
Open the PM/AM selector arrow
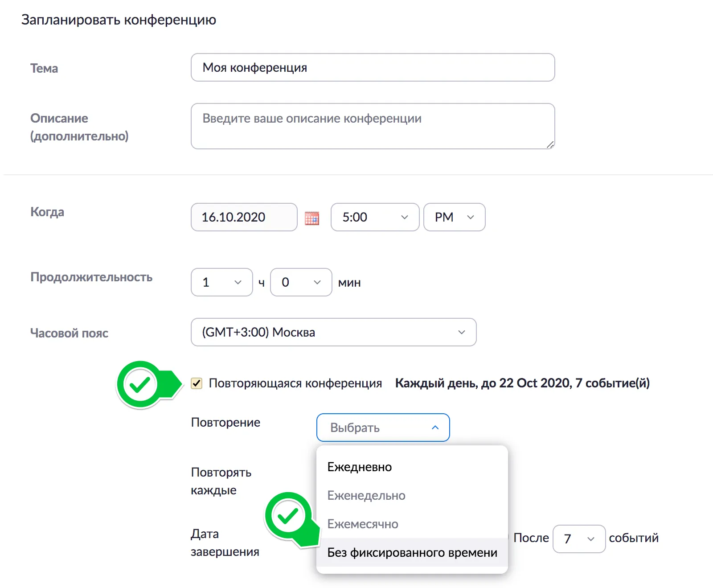click(470, 218)
